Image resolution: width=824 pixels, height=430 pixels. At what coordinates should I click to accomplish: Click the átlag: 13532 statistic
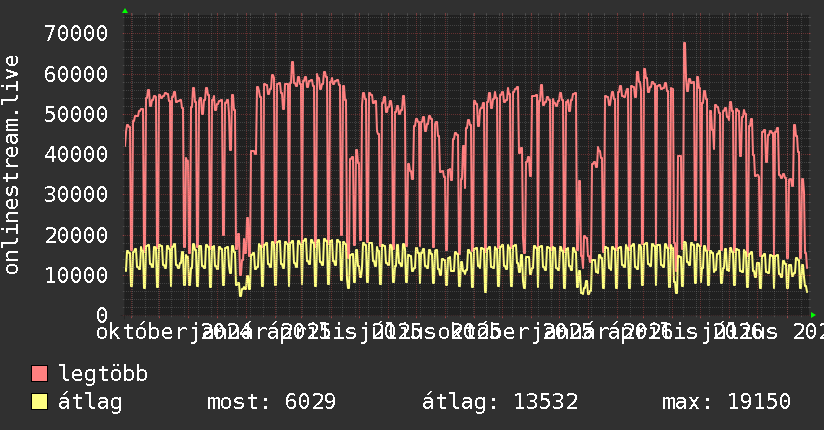point(500,402)
